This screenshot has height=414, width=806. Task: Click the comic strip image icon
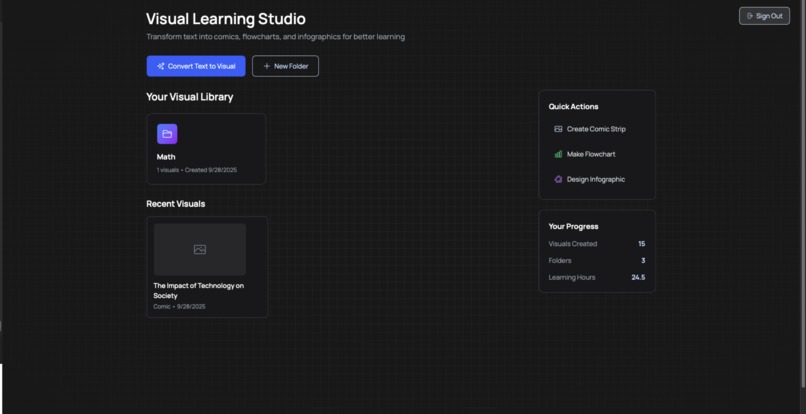tap(558, 129)
